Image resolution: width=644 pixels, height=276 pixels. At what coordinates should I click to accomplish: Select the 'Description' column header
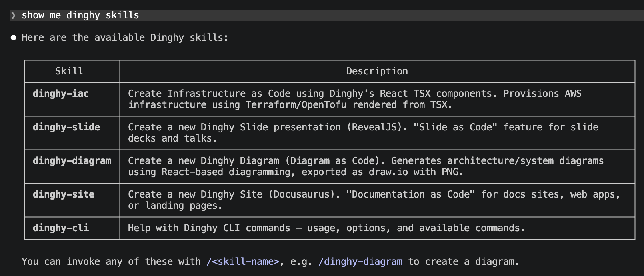(x=377, y=71)
